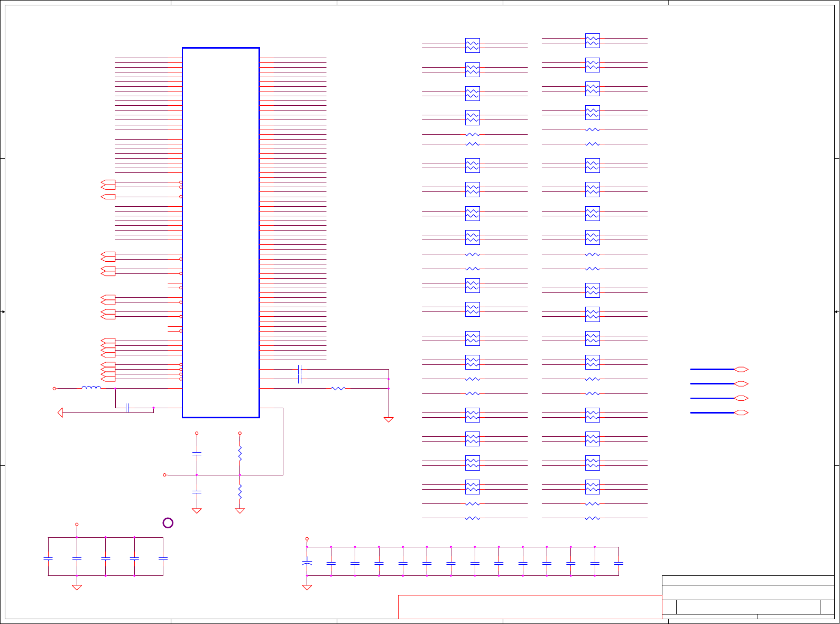Select the upper capacitor on IC's right side
This screenshot has width=840, height=624.
[300, 369]
